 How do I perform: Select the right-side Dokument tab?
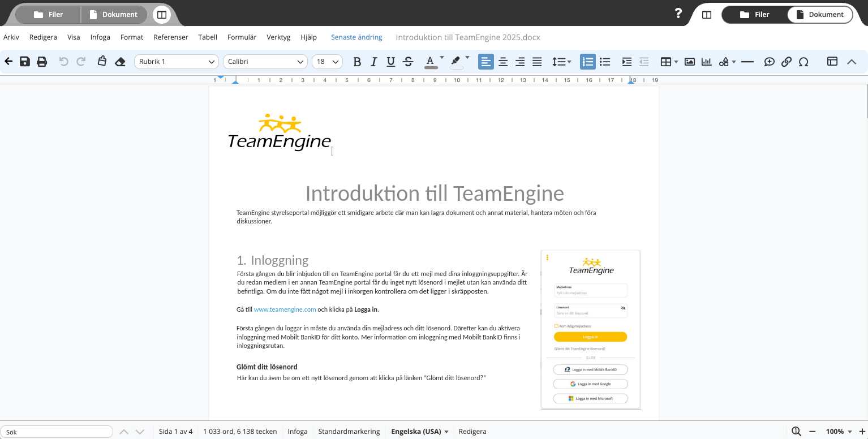tap(820, 15)
